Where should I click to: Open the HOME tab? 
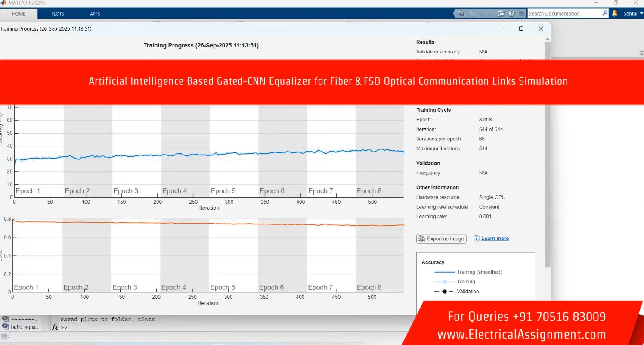pos(19,14)
